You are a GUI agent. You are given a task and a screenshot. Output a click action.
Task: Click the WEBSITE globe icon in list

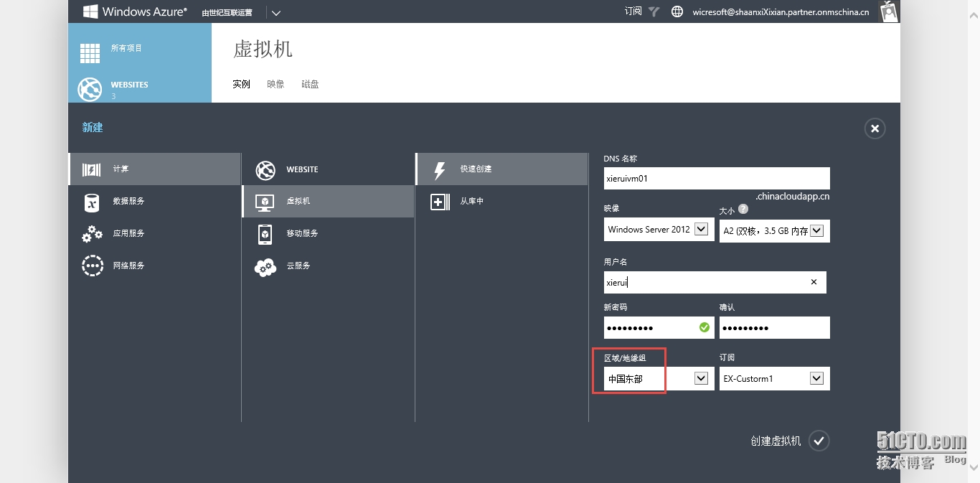[265, 170]
